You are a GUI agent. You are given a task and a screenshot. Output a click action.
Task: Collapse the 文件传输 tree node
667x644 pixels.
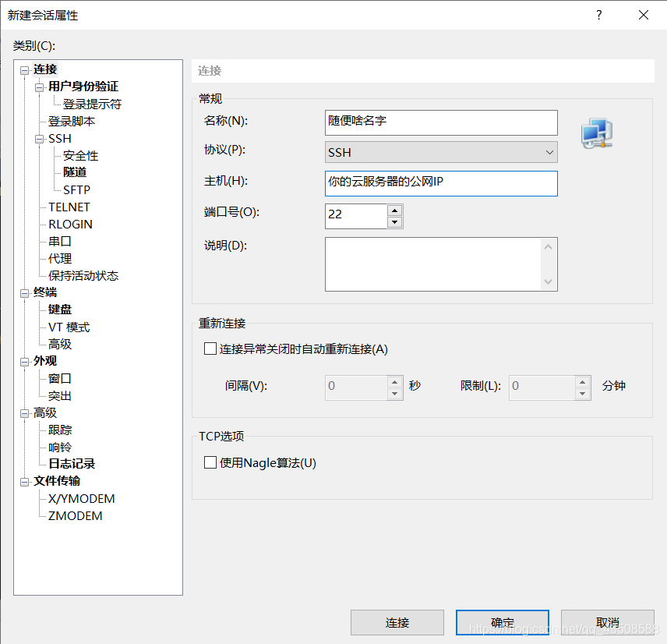pyautogui.click(x=25, y=482)
